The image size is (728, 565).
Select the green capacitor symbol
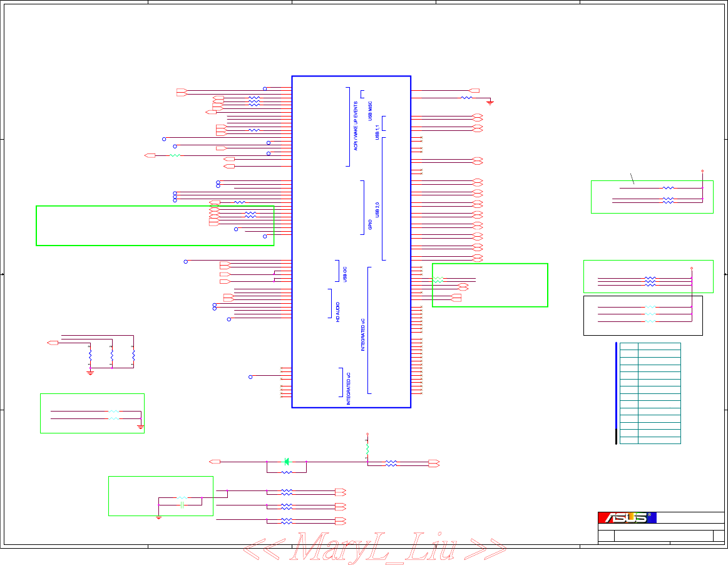pos(182,505)
